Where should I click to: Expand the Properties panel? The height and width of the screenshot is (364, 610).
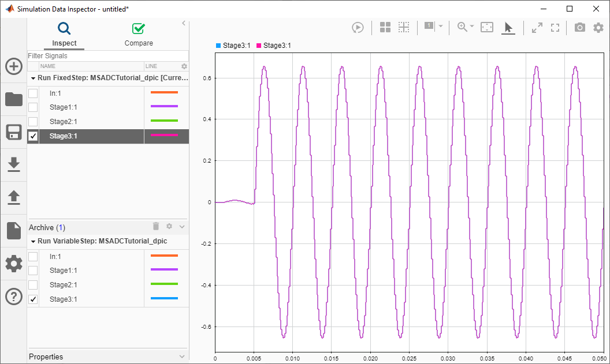pyautogui.click(x=183, y=357)
